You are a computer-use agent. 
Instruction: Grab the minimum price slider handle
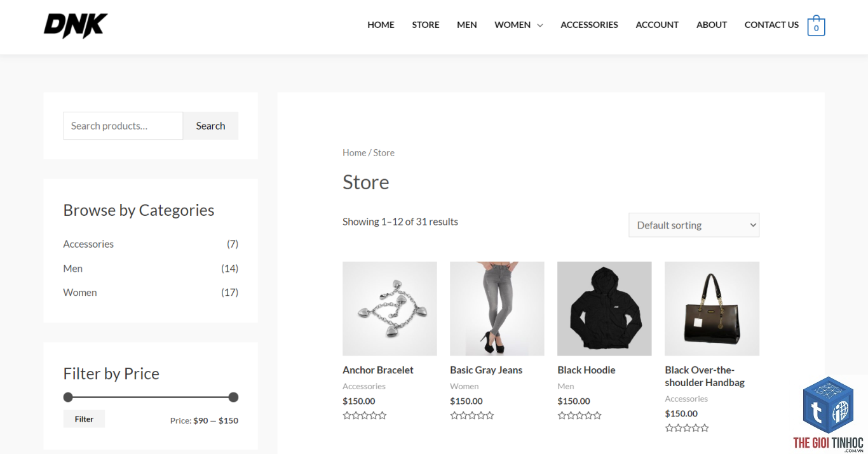click(x=68, y=397)
